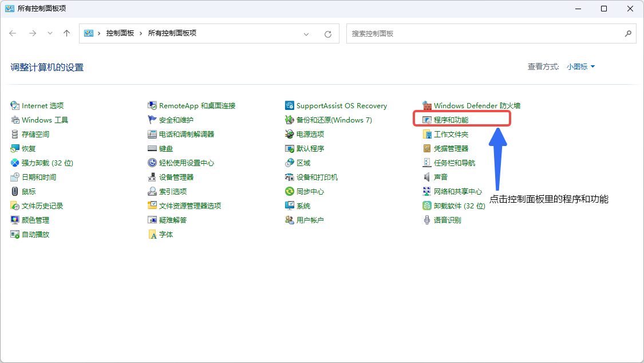Screen dimensions: 644x363
Task: Click the 系统 monitor icon
Action: 290,206
